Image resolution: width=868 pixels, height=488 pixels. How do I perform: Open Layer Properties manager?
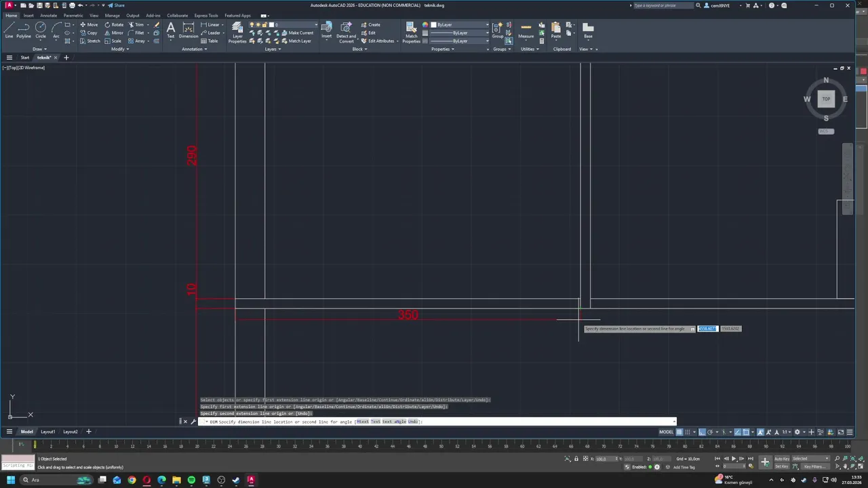tap(237, 32)
